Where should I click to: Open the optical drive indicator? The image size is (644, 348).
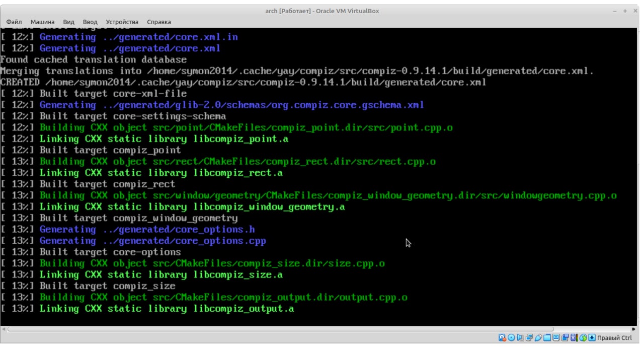click(x=511, y=338)
